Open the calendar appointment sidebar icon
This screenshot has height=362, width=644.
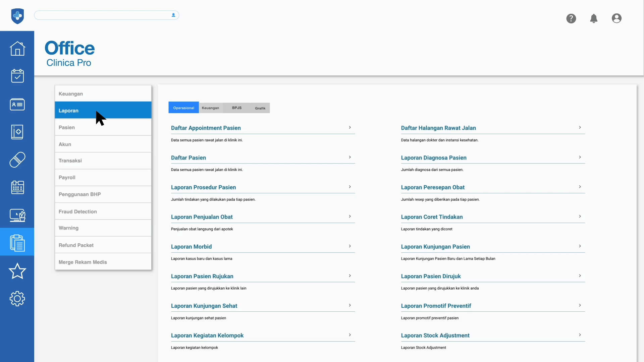coord(17,76)
